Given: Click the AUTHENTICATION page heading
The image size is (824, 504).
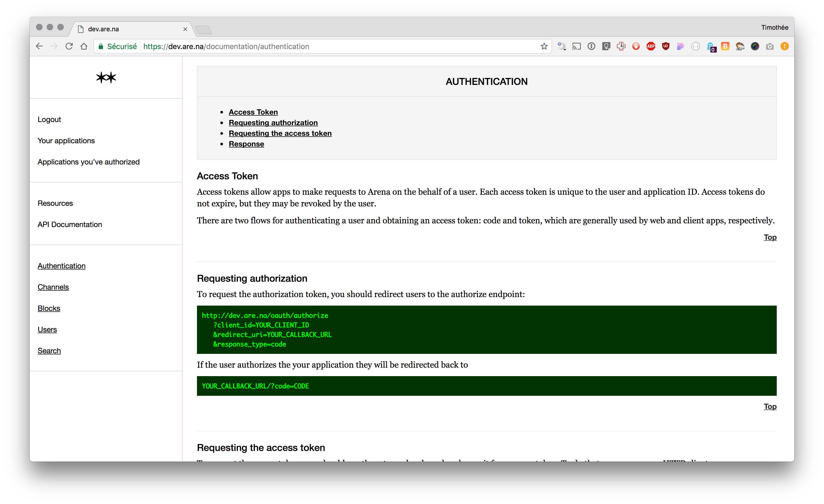Looking at the screenshot, I should (x=487, y=81).
